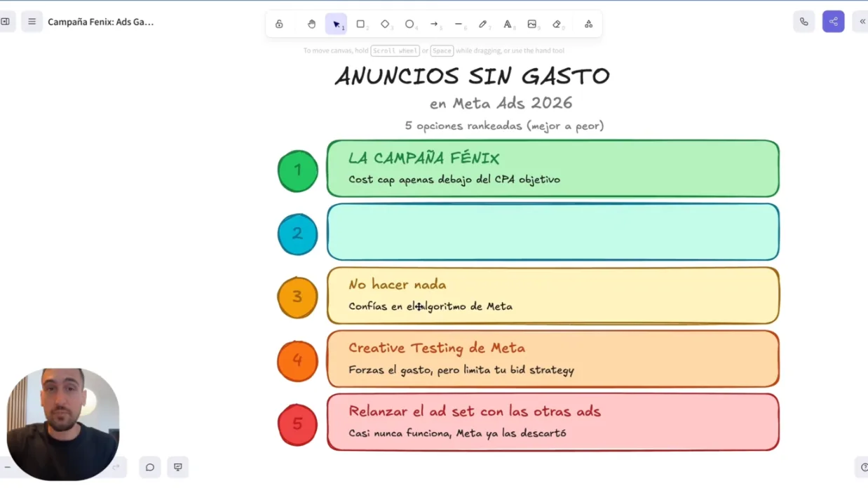This screenshot has height=488, width=868.
Task: Collapse the right sidebar chevron
Action: [862, 22]
